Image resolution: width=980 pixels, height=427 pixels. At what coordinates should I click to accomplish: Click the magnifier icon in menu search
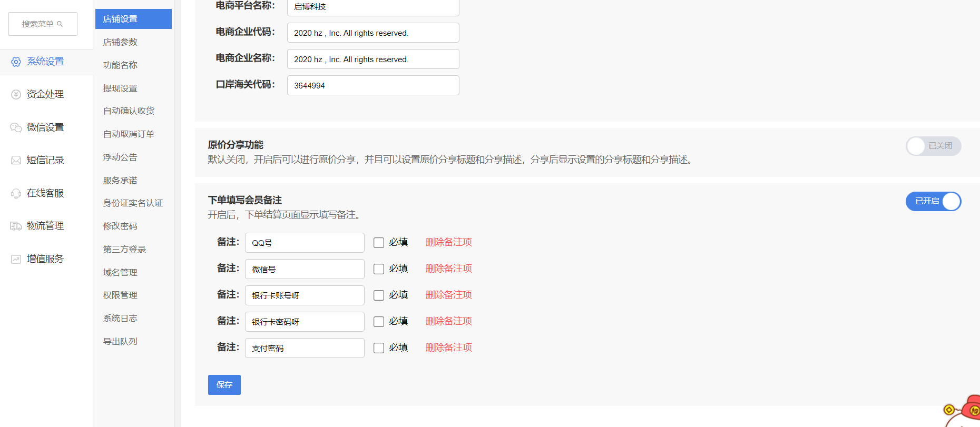60,24
